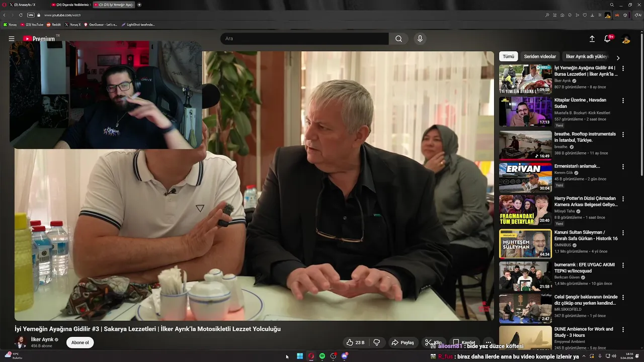
Task: Open options for breathe. Rooftop instrumentals
Action: point(623,135)
